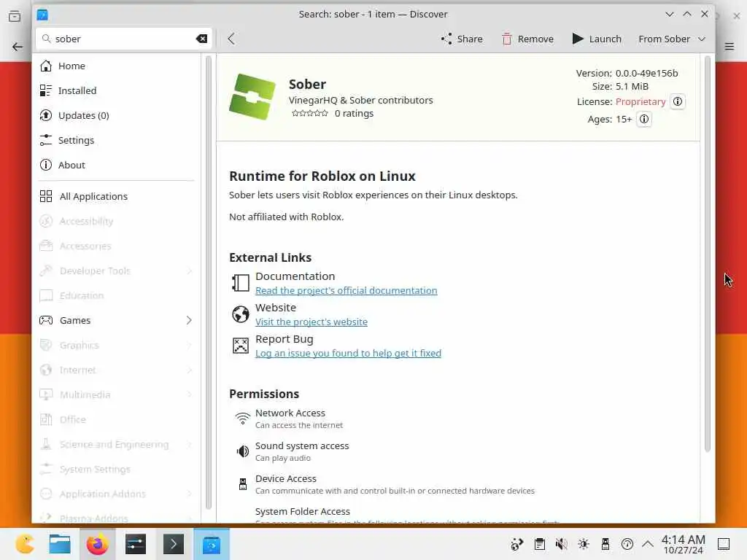Open the file manager from taskbar

(x=60, y=544)
